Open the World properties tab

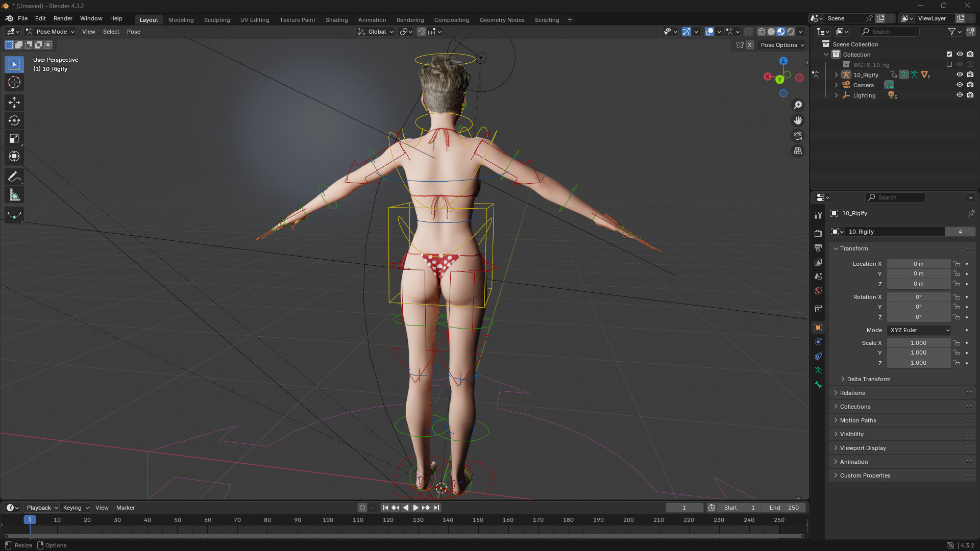(818, 290)
